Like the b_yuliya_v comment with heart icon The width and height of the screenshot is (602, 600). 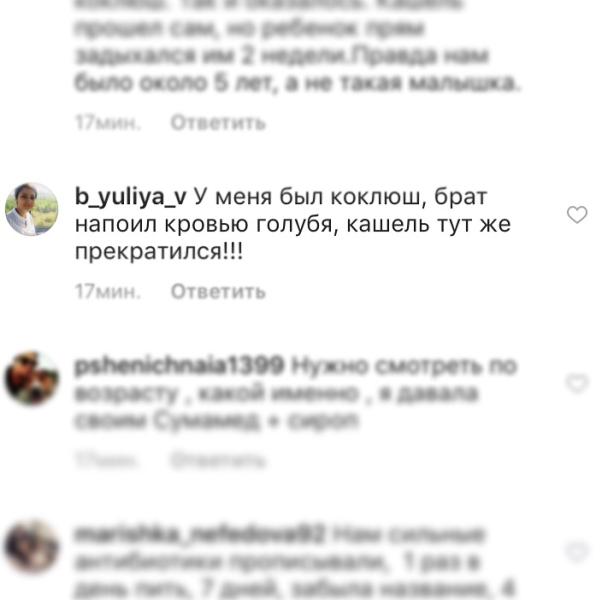click(577, 215)
